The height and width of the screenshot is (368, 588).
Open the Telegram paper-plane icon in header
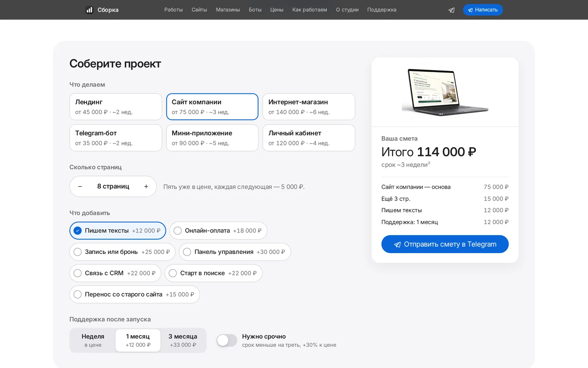click(451, 10)
